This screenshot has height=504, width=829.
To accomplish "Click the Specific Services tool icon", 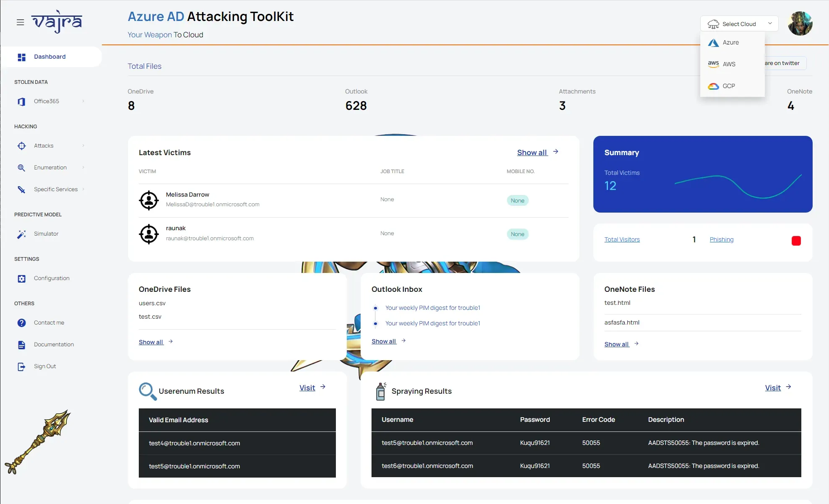I will point(22,190).
